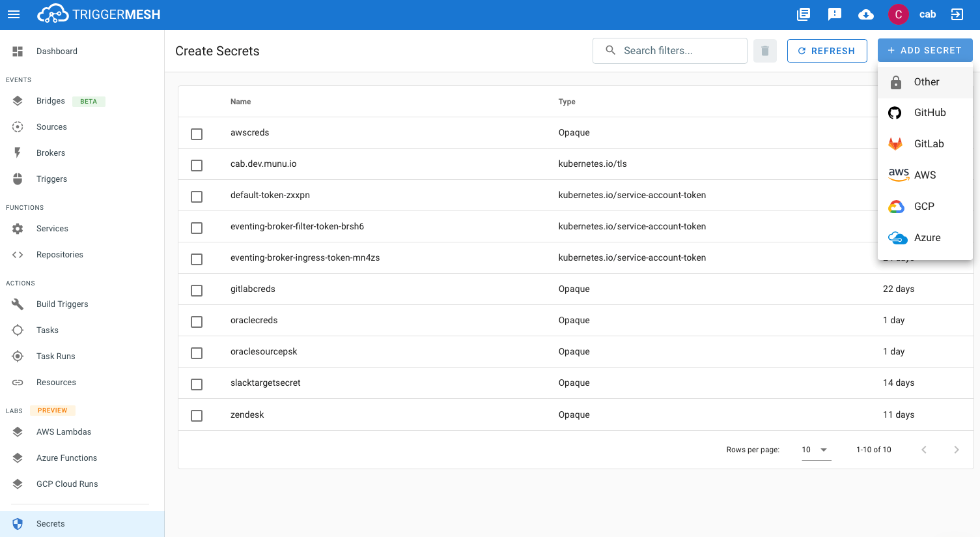This screenshot has height=537, width=980.
Task: Open the Sources section in sidebar
Action: pos(51,126)
